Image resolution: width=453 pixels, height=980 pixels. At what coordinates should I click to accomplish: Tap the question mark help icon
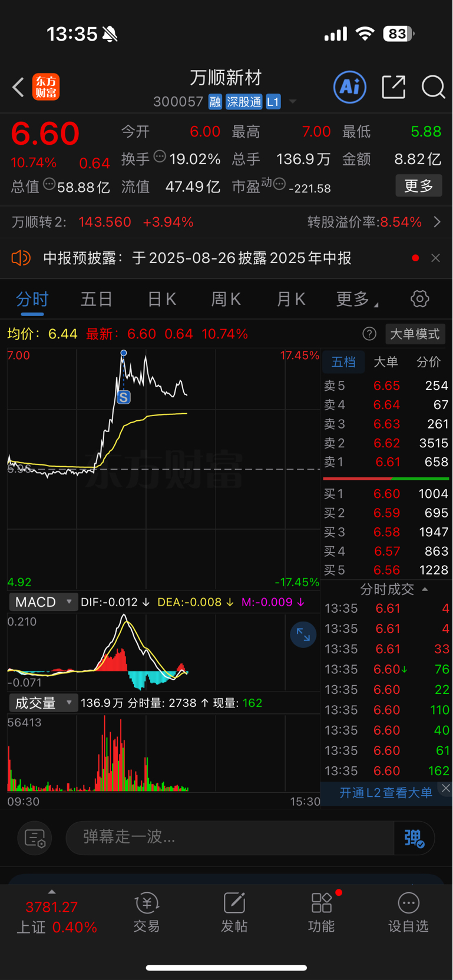click(x=369, y=334)
